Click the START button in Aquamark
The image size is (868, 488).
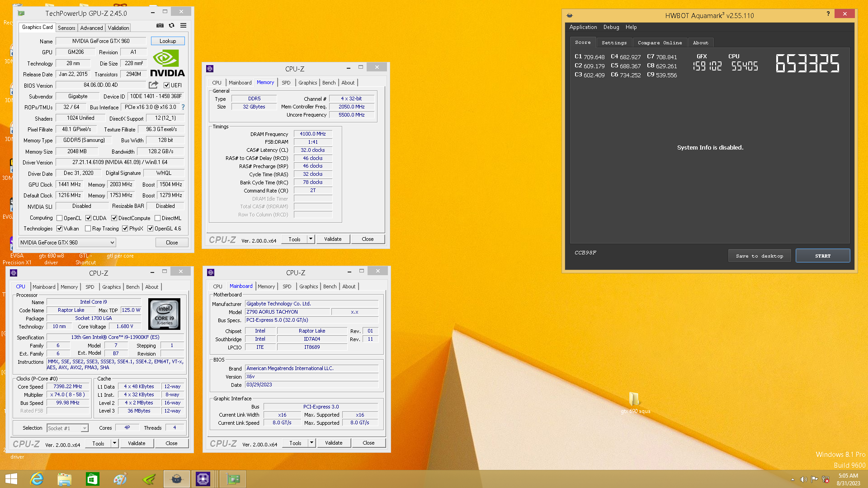[823, 256]
